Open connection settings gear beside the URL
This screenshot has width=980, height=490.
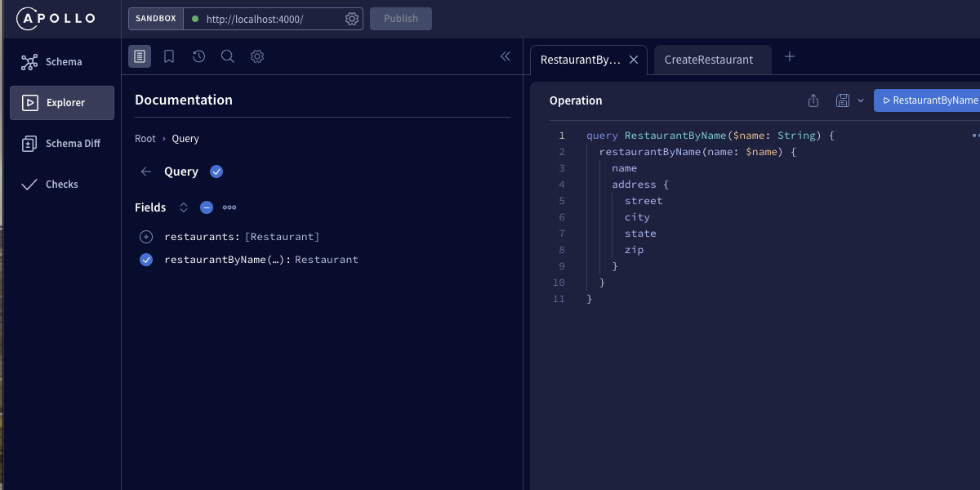pos(352,18)
